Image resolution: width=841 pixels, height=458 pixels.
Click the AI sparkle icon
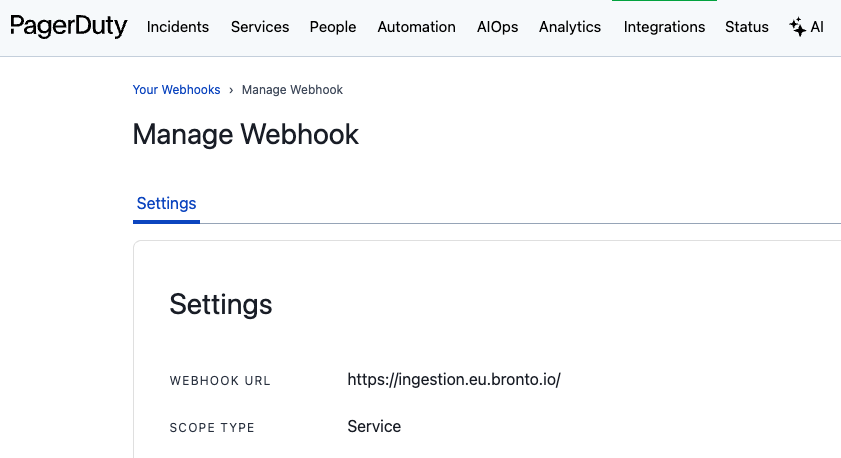point(797,27)
